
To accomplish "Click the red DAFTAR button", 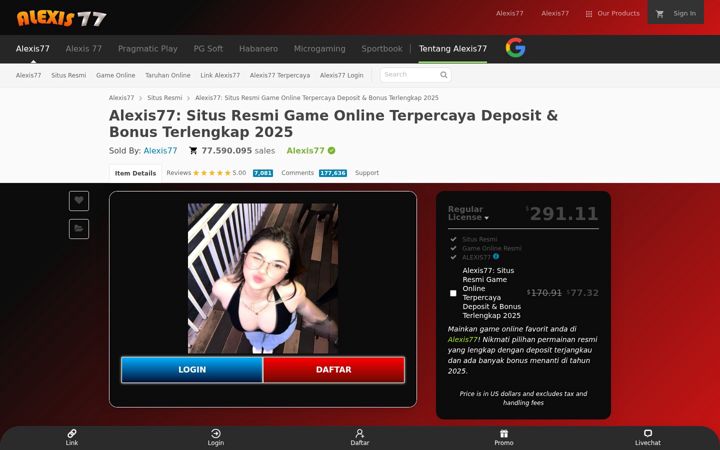I will [334, 370].
